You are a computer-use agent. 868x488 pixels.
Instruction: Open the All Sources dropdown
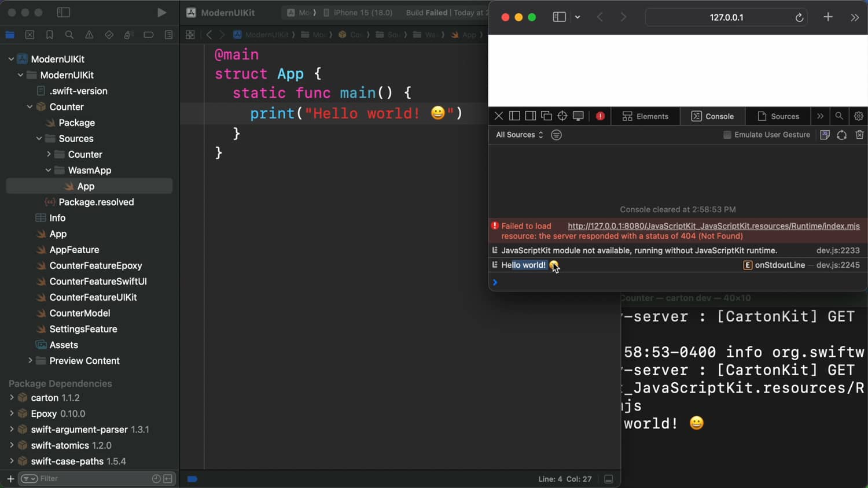tap(519, 135)
